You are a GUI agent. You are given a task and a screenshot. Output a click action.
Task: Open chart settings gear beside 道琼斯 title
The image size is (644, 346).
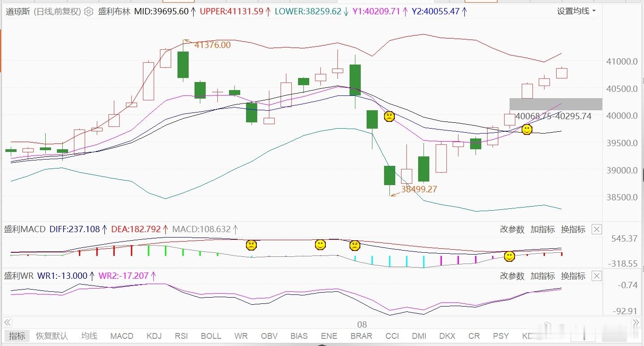[x=89, y=12]
